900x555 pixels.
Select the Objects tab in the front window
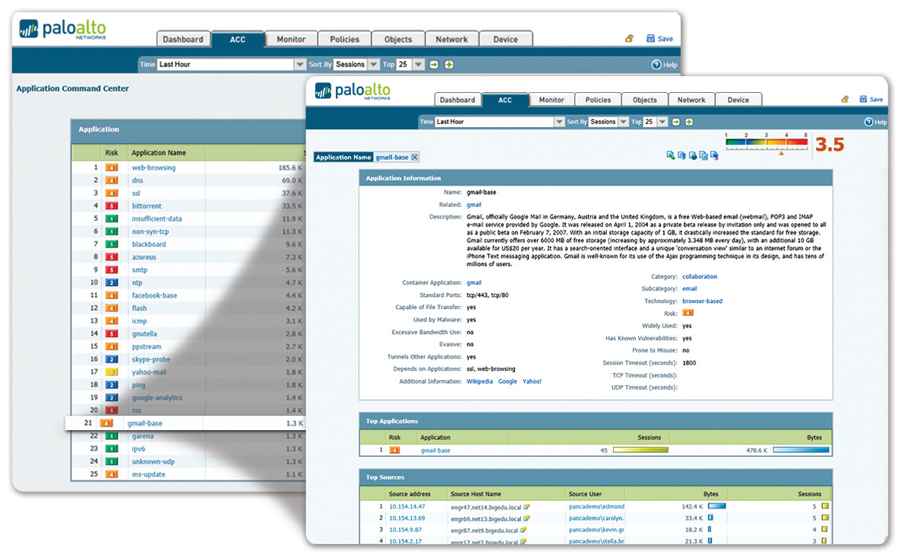click(x=645, y=99)
